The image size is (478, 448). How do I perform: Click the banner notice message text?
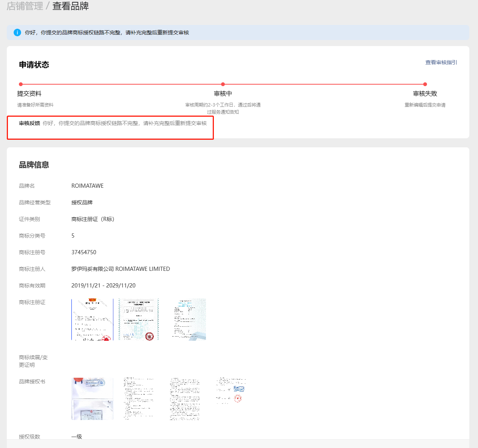coord(107,32)
